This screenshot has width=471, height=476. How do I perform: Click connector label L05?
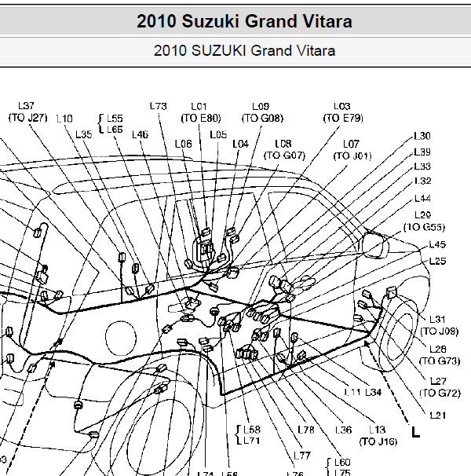(x=218, y=134)
